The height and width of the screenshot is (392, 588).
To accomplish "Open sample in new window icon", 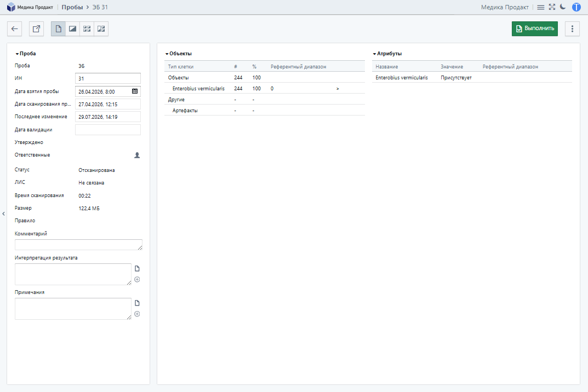I will [36, 29].
